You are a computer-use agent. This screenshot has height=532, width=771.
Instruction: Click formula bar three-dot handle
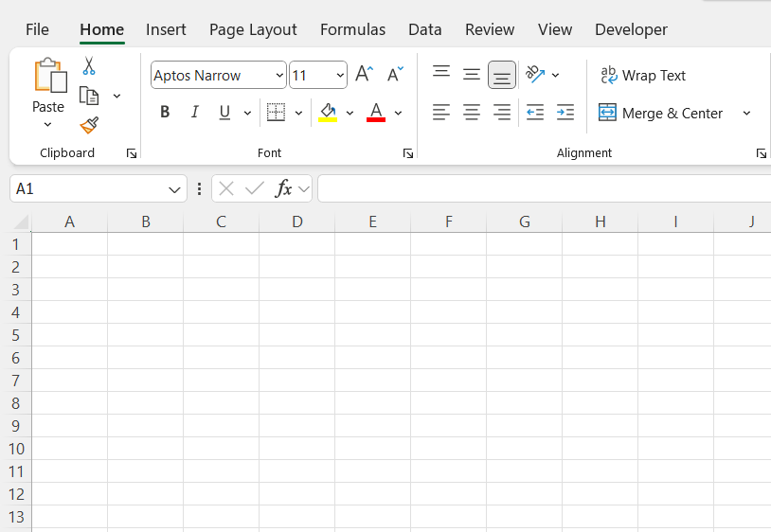tap(199, 188)
